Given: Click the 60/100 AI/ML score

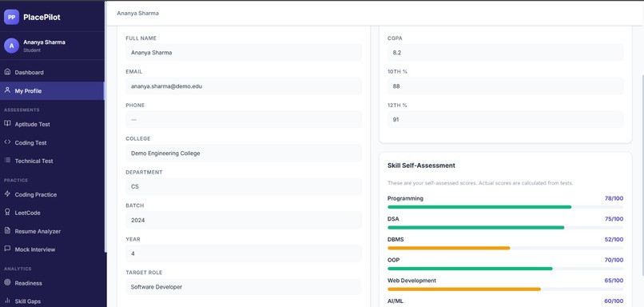Looking at the screenshot, I should (x=614, y=301).
